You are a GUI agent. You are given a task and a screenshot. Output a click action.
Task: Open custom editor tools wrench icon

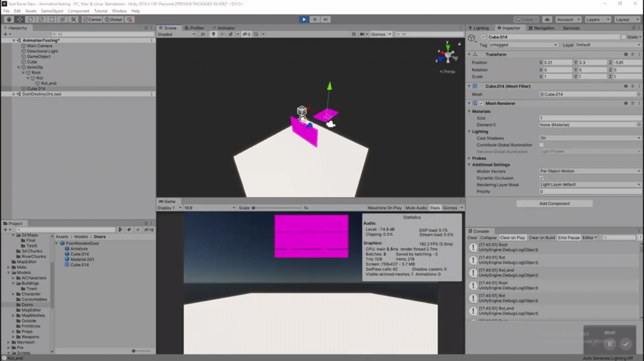point(73,19)
